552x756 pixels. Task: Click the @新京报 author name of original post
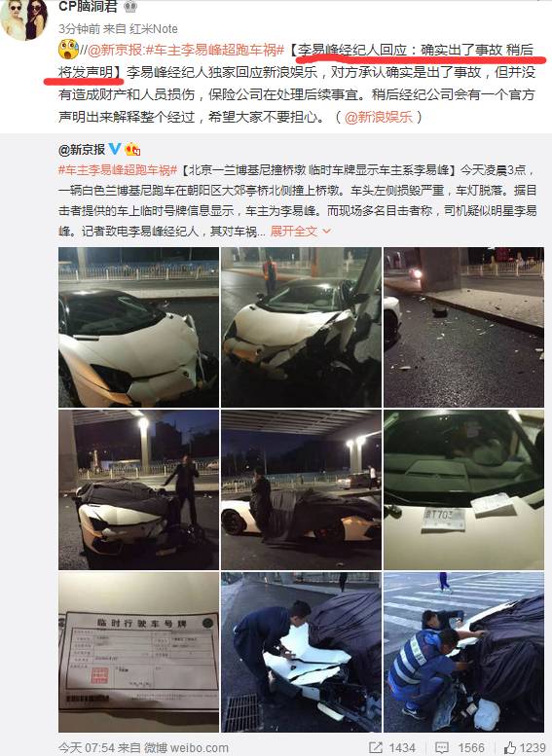pos(82,150)
